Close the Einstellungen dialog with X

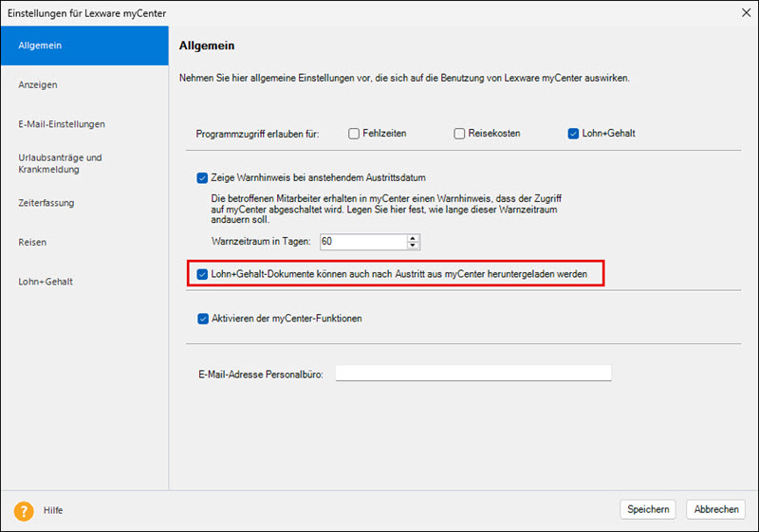(746, 12)
